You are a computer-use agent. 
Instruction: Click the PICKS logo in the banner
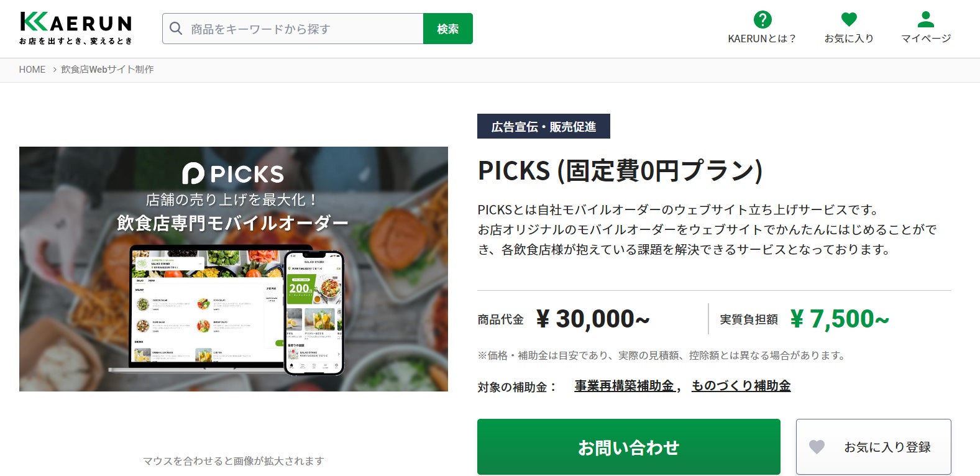(233, 173)
